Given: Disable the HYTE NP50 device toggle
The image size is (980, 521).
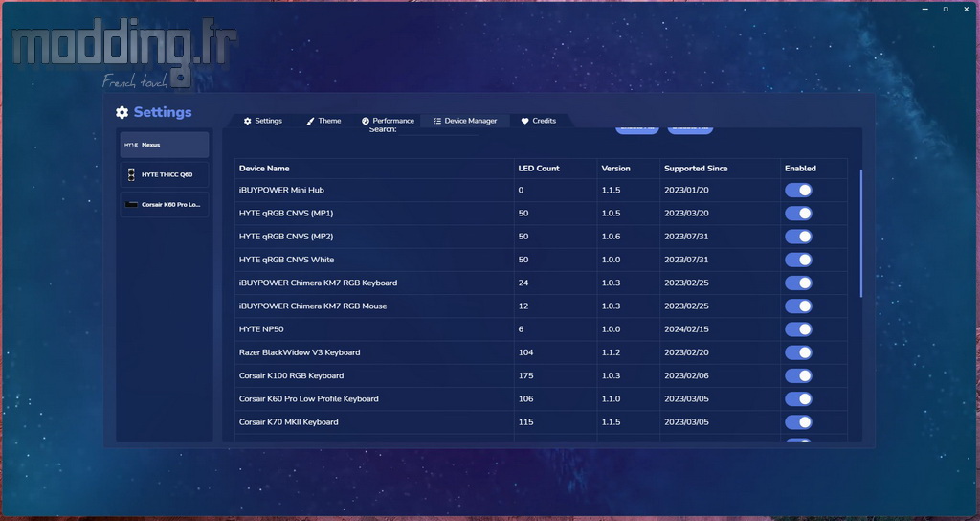Looking at the screenshot, I should coord(798,329).
